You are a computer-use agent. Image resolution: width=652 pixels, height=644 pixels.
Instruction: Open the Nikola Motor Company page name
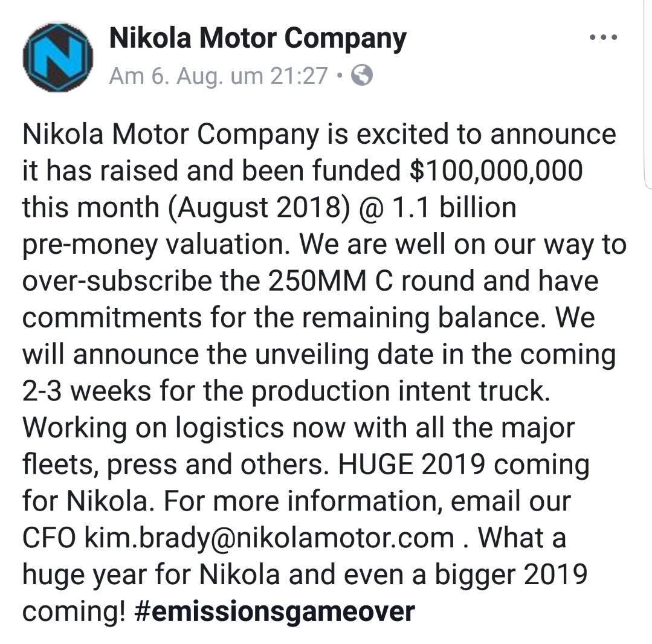(x=258, y=39)
